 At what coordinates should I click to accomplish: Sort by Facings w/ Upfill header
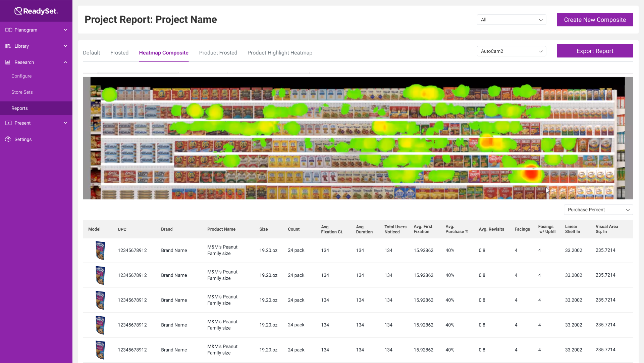[547, 229]
